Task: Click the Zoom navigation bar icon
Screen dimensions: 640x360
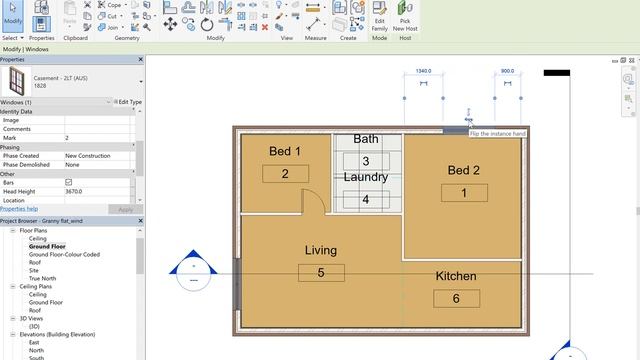Action: click(629, 99)
